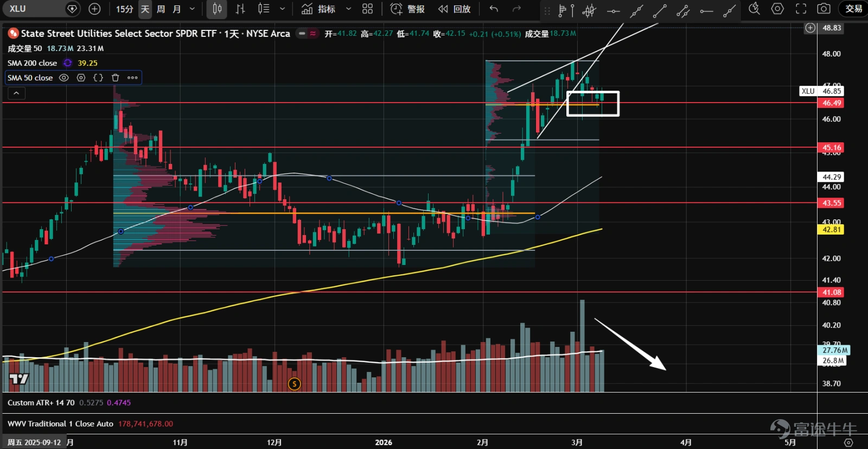
Task: Select the yellow 42.81 SMA price label
Action: pyautogui.click(x=831, y=230)
